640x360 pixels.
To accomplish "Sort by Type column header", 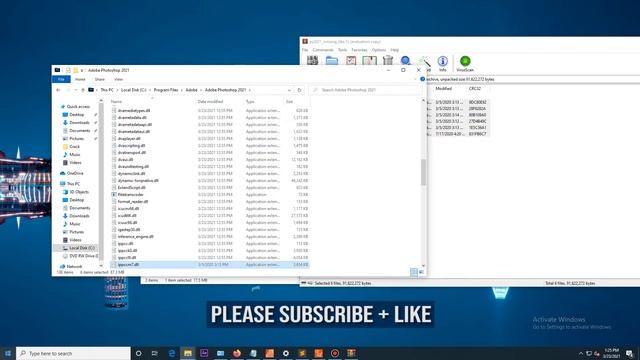I will 250,101.
